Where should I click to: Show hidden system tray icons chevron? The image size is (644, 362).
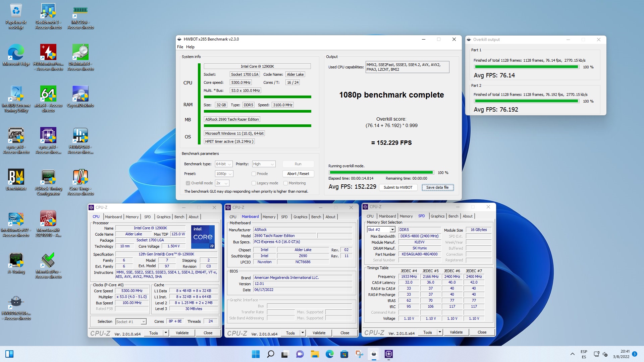click(572, 354)
